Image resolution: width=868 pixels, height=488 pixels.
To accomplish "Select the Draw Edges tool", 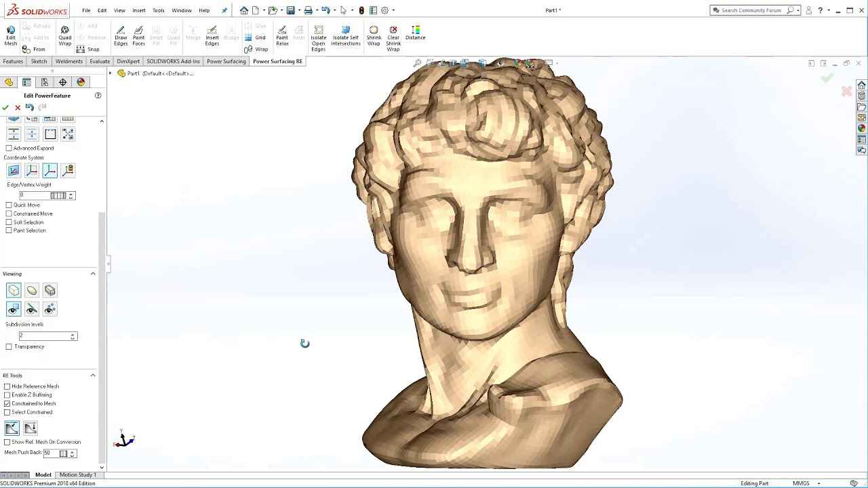I will (121, 36).
